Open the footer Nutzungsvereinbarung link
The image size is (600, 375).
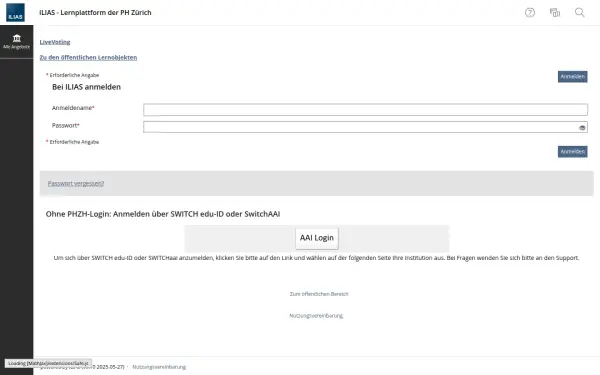pos(159,367)
